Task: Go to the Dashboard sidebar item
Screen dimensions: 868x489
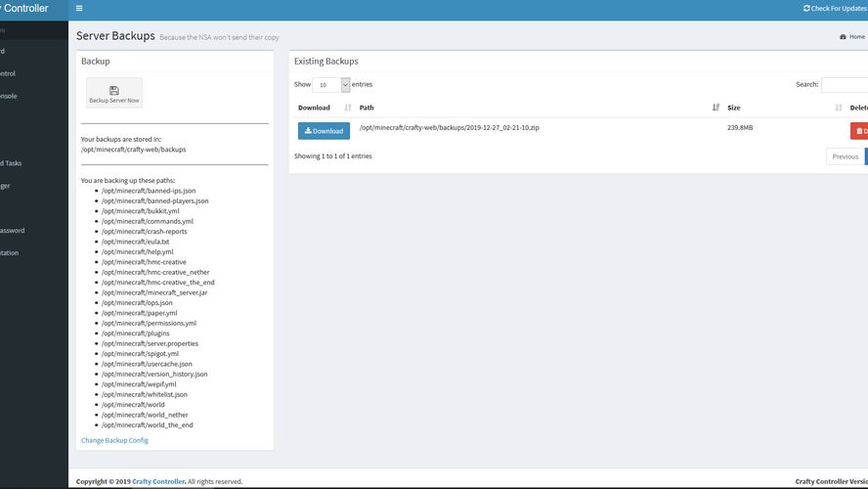Action: click(5, 51)
